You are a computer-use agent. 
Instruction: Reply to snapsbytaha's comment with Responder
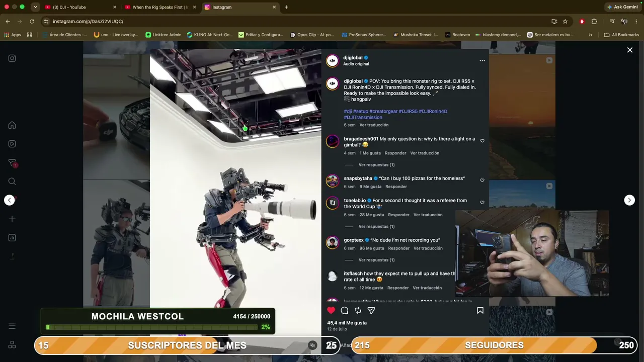pos(396,187)
